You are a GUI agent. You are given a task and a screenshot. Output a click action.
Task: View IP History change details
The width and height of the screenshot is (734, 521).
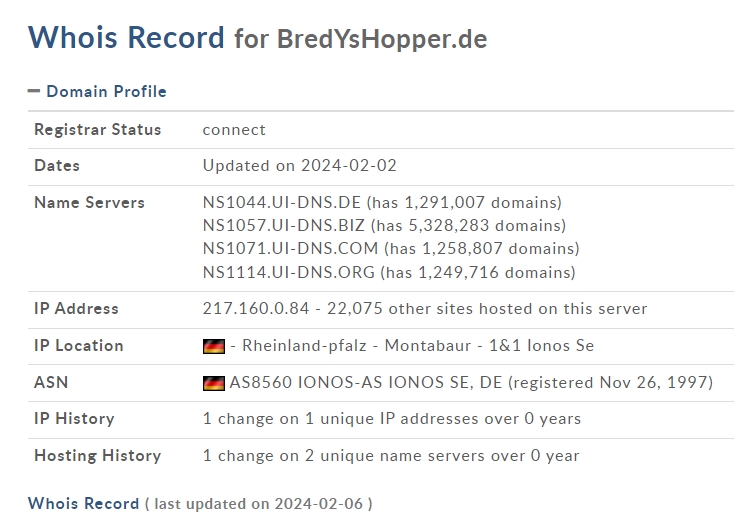(392, 418)
